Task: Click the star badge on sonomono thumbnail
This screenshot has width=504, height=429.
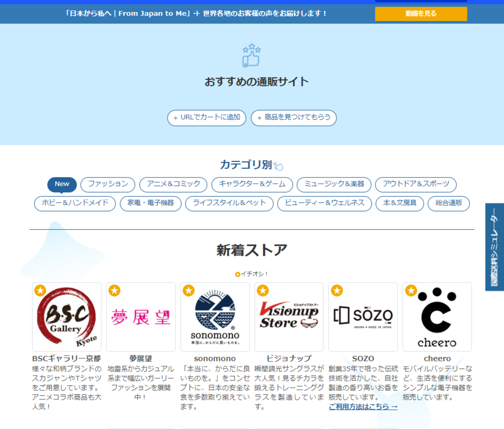Action: click(x=189, y=290)
